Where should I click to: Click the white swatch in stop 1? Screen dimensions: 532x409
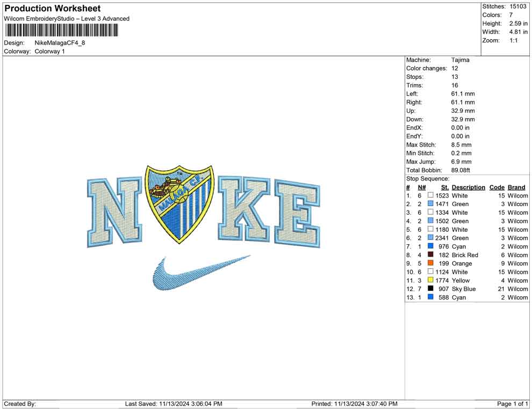430,195
